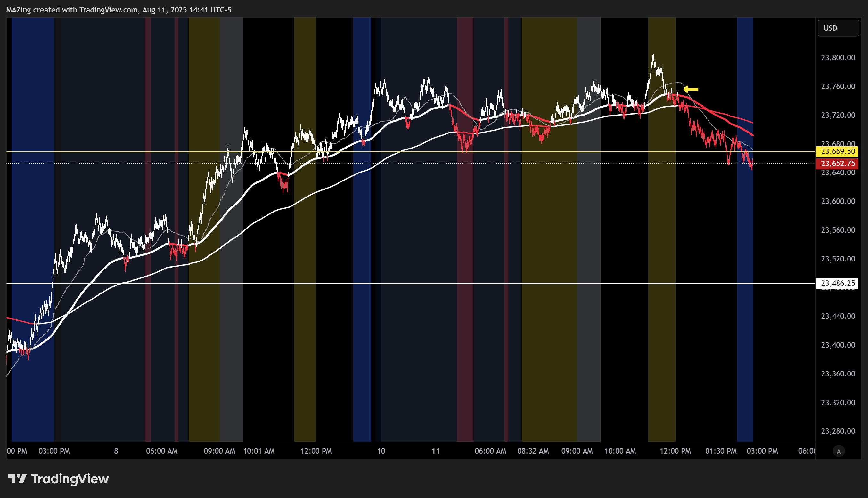Click the dotted current price line
The image size is (868, 498).
[x=411, y=164]
